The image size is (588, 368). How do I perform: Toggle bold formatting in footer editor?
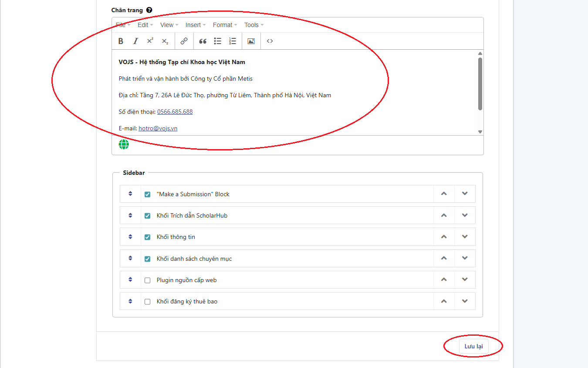121,41
